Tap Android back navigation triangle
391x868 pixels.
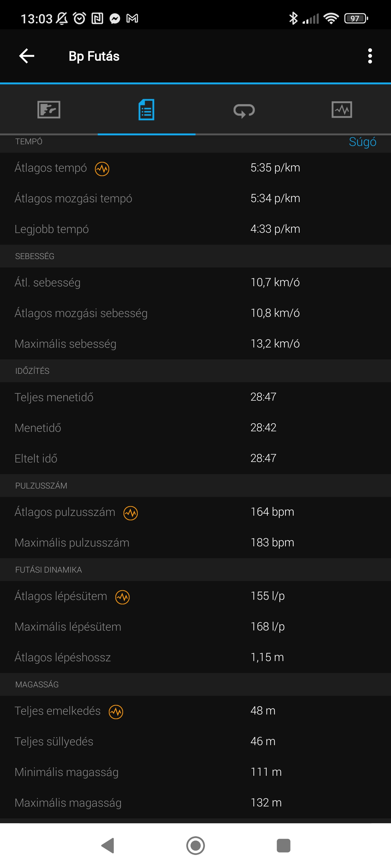[108, 845]
